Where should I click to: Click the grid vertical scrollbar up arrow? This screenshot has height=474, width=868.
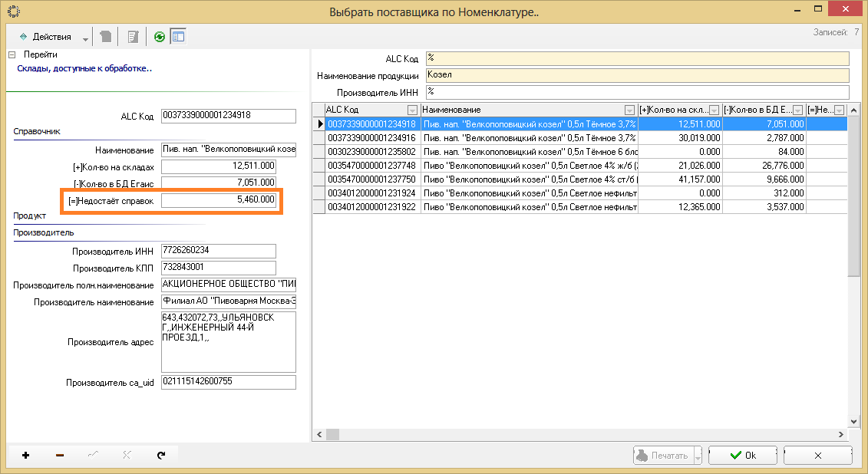[x=853, y=110]
